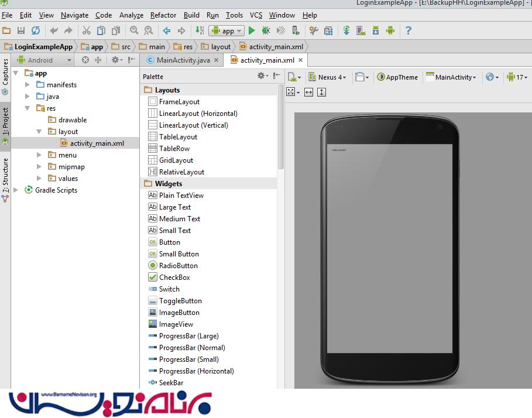This screenshot has width=532, height=418.
Task: Click the Undo arrow icon
Action: (x=54, y=31)
